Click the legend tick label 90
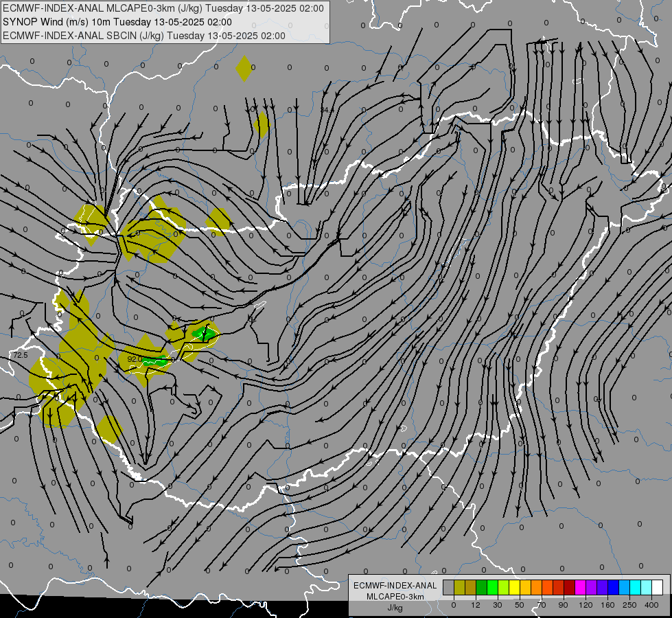The image size is (672, 618). click(x=564, y=605)
